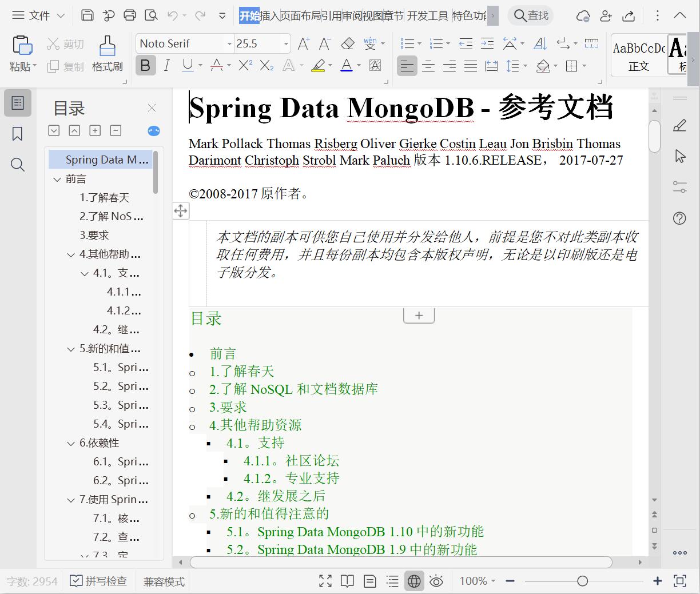The image size is (700, 594).
Task: Switch to reading mode book icon
Action: coord(347,581)
